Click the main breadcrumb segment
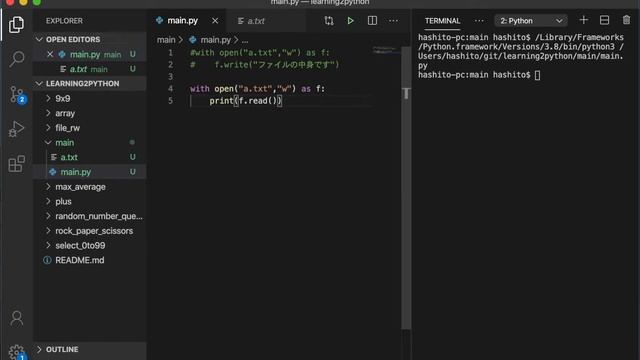Image resolution: width=640 pixels, height=360 pixels. pyautogui.click(x=166, y=40)
